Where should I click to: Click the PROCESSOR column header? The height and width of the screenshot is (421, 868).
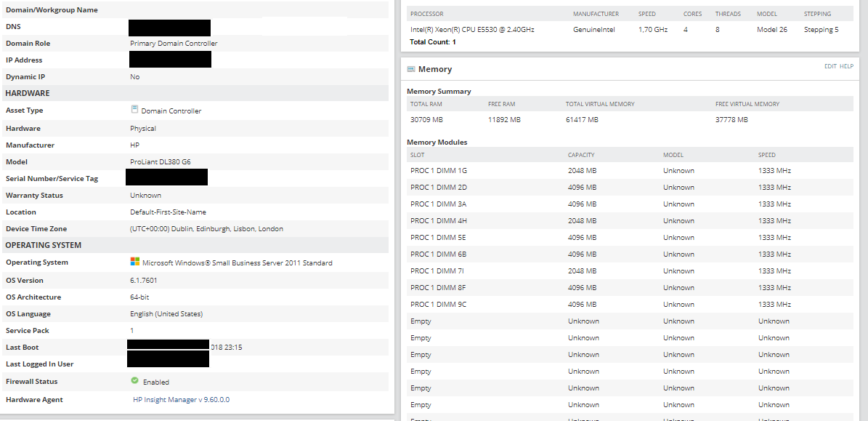(x=426, y=14)
